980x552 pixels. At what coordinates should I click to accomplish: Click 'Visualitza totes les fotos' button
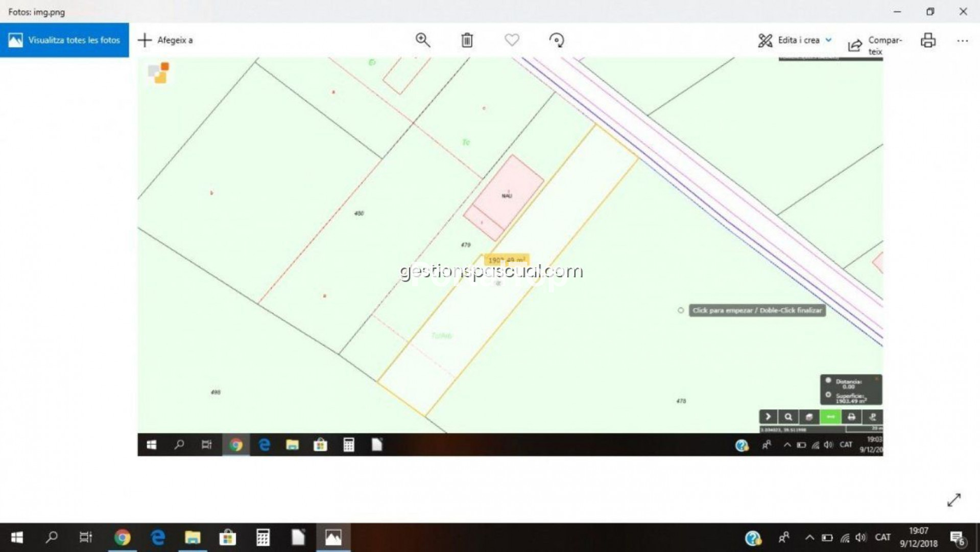point(64,40)
